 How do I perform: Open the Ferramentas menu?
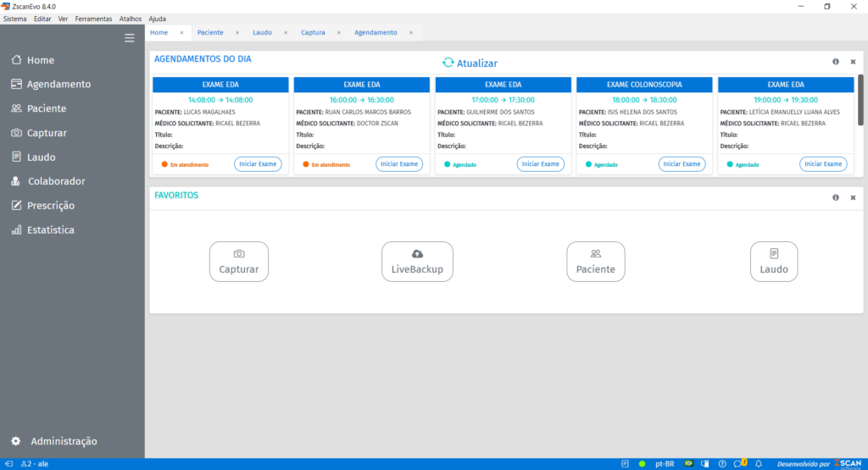coord(93,19)
